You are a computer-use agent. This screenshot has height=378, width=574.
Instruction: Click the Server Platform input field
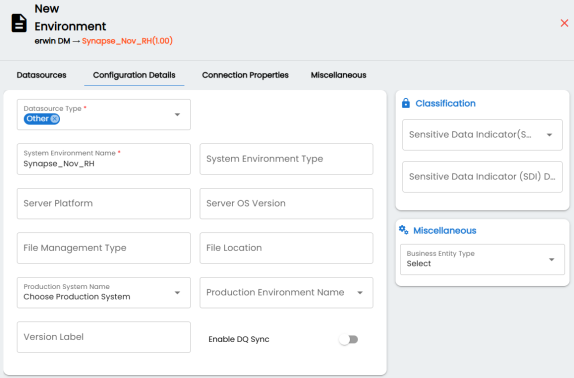104,203
